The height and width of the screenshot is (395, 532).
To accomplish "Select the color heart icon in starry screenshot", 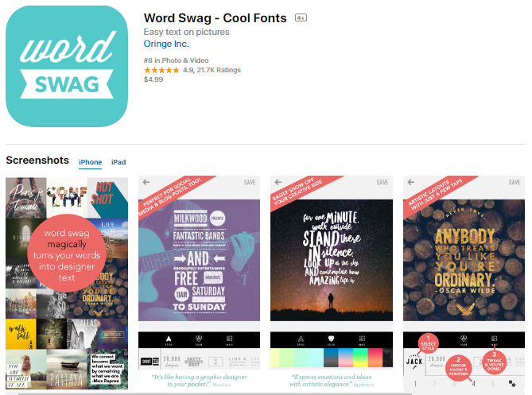I will 331,339.
